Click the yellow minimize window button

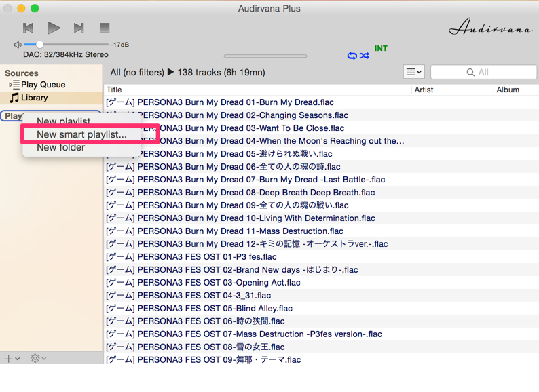click(21, 8)
